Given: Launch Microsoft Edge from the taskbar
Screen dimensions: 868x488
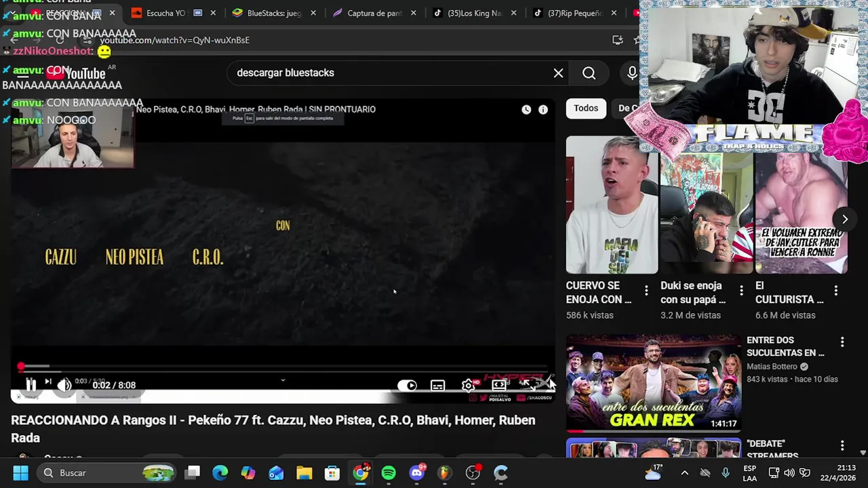Looking at the screenshot, I should coord(220,472).
